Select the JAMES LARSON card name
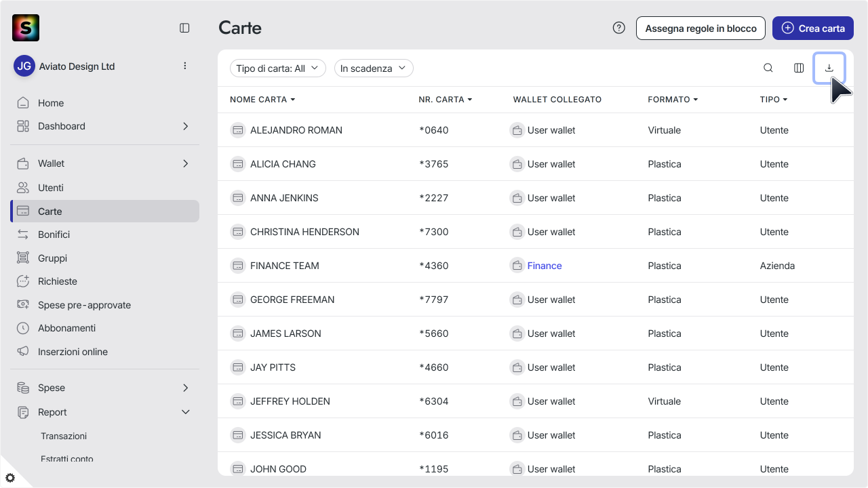The image size is (868, 488). pos(285,333)
